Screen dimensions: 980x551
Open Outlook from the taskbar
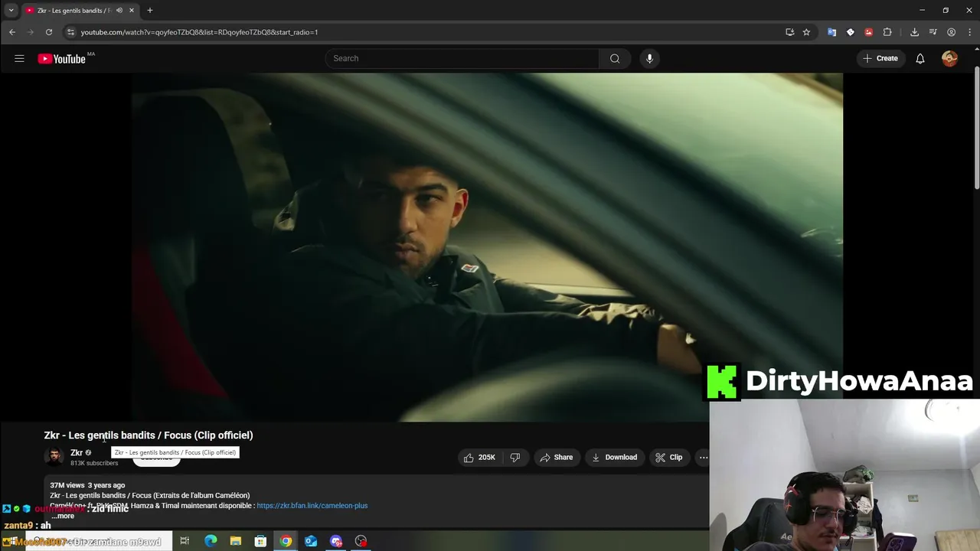[x=311, y=541]
